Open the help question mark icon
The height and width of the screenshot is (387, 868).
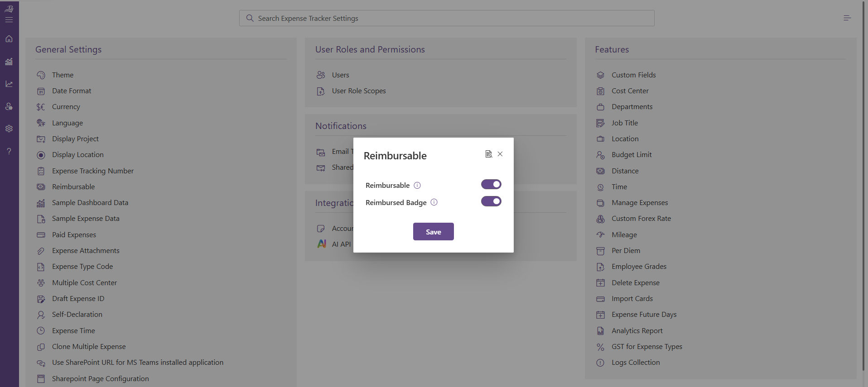pos(9,151)
